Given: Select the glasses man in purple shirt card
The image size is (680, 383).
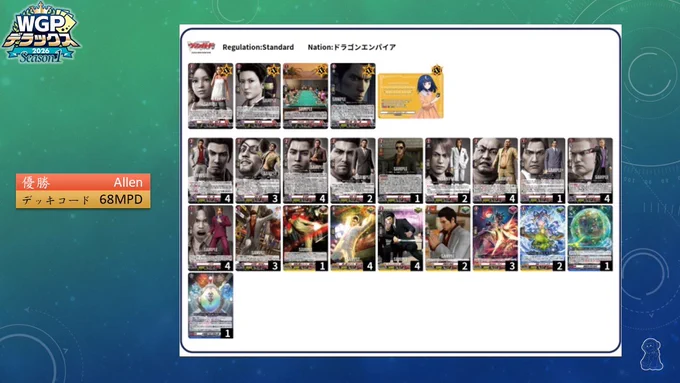Looking at the screenshot, I should tap(590, 170).
